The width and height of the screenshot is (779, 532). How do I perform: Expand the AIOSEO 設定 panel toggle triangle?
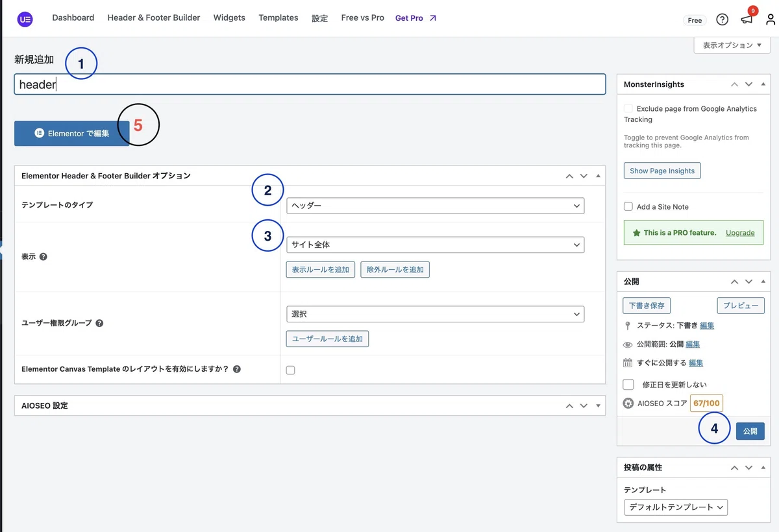(x=598, y=406)
